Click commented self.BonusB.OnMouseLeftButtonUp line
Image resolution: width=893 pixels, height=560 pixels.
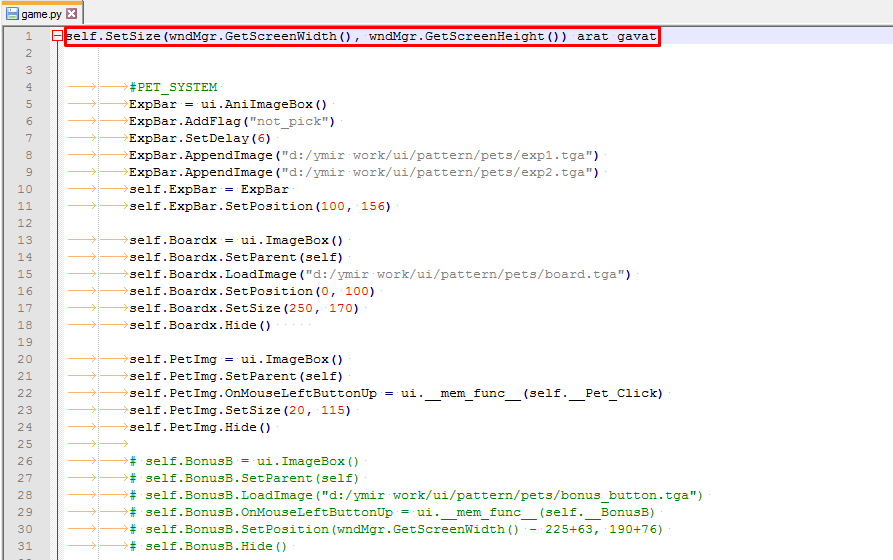[x=392, y=512]
